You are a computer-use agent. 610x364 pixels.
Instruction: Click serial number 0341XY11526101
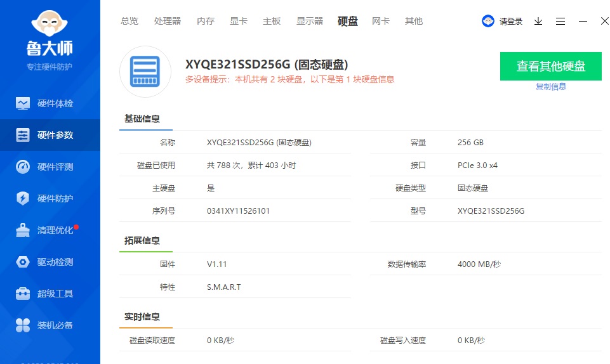coord(238,211)
